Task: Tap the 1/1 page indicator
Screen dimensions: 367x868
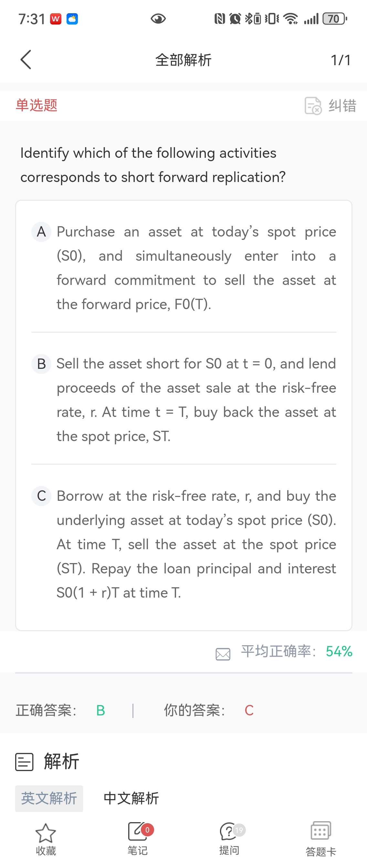Action: click(341, 60)
